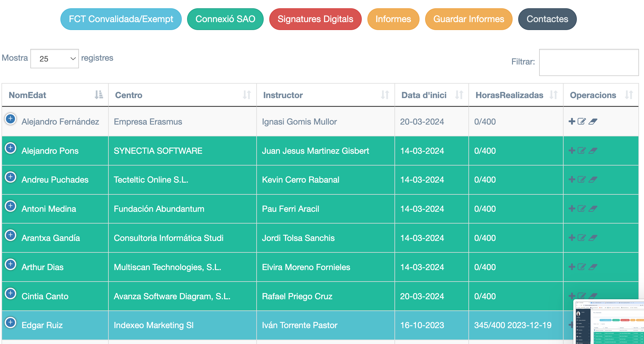Click the Connexió SAO button

coord(225,19)
